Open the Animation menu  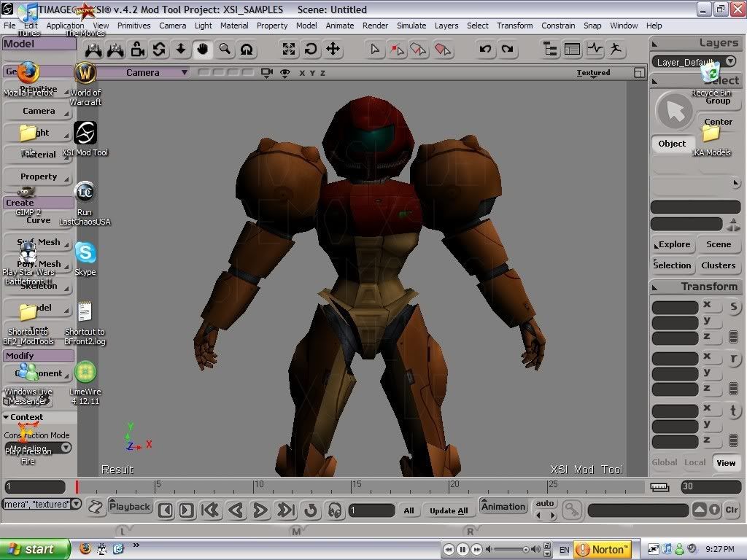[503, 506]
